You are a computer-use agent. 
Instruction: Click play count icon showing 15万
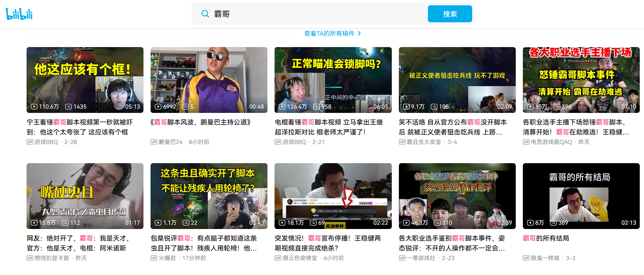pyautogui.click(x=530, y=107)
